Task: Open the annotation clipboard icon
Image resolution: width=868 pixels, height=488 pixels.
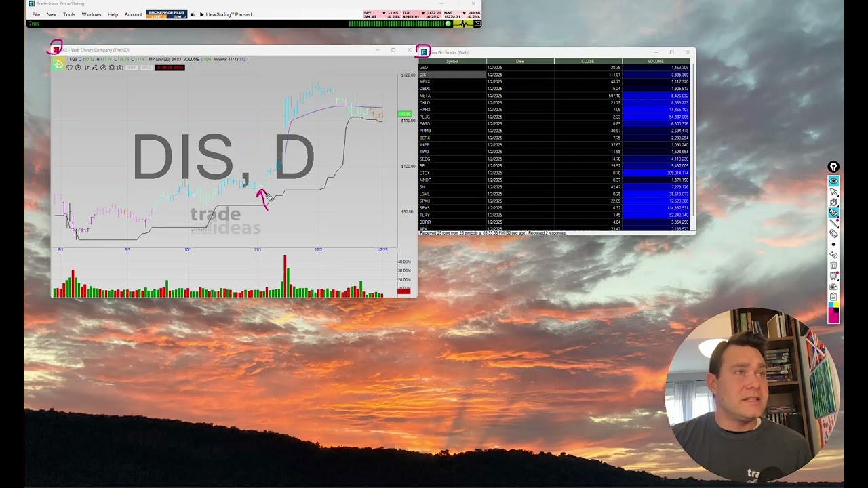Action: pyautogui.click(x=833, y=297)
